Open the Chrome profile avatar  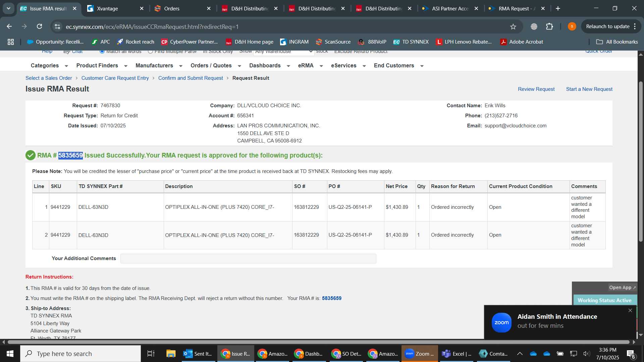pos(572,26)
